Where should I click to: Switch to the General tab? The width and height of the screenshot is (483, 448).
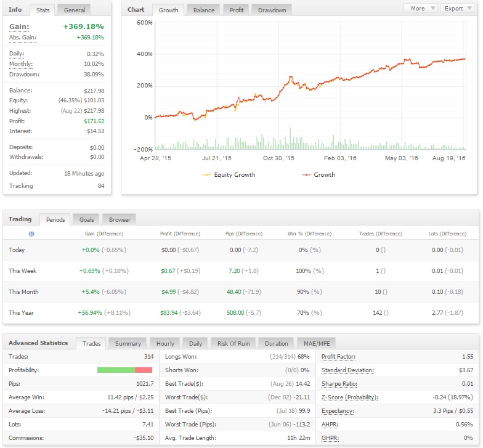(74, 10)
